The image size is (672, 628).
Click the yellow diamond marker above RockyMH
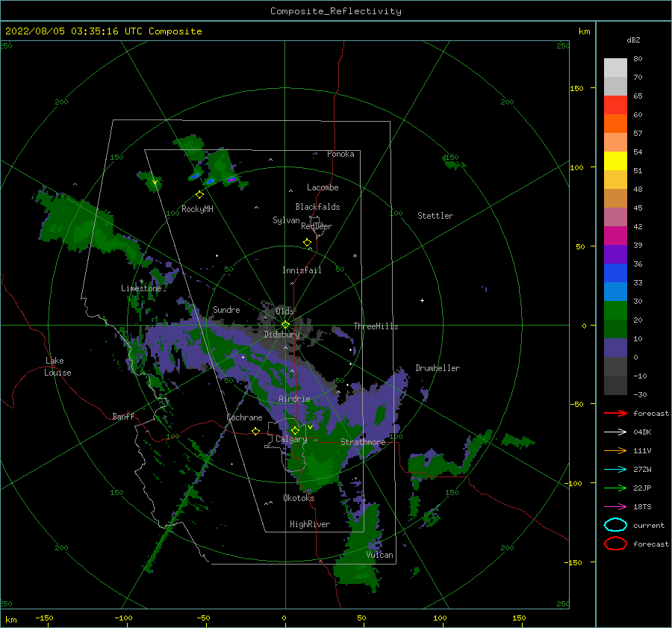tap(199, 195)
